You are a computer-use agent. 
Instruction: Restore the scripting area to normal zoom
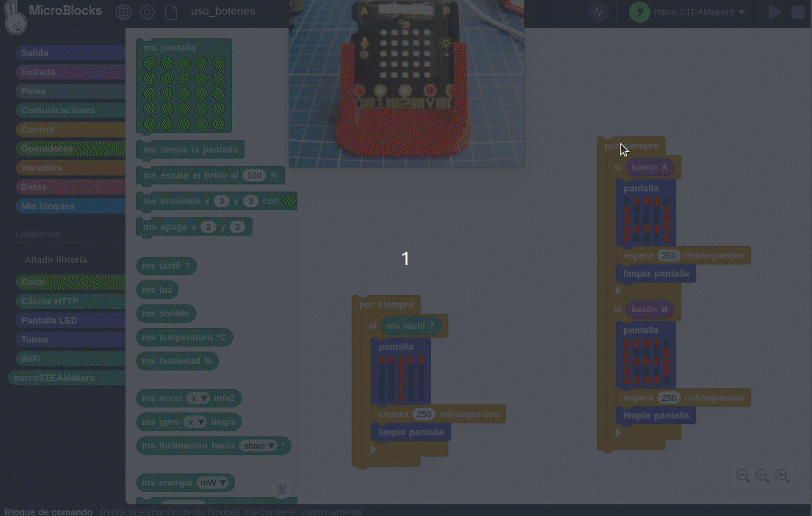pyautogui.click(x=762, y=476)
